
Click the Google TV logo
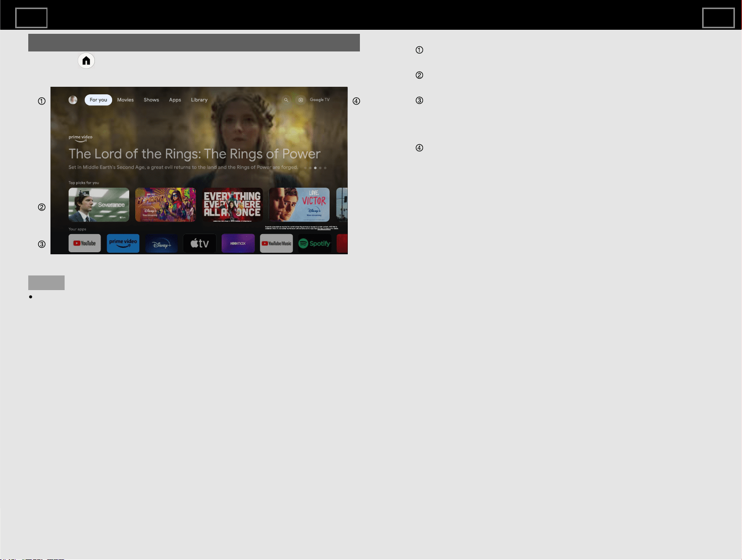point(320,100)
